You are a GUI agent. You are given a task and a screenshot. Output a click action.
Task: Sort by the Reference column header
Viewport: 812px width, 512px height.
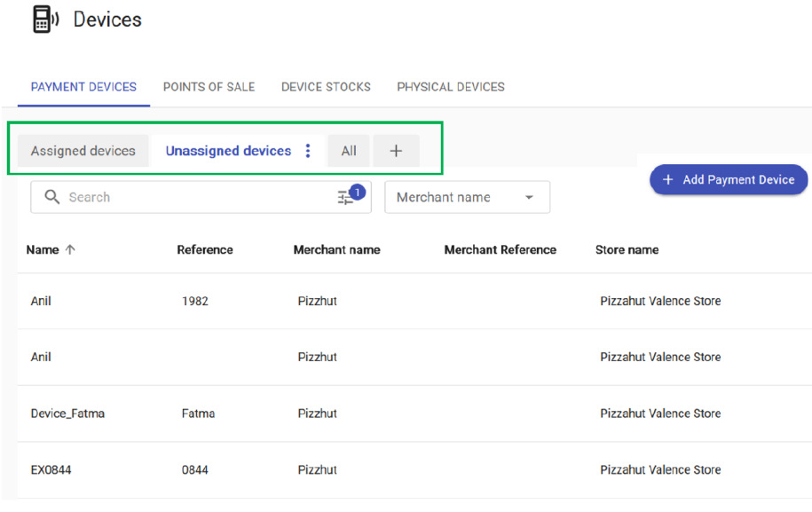(x=205, y=250)
